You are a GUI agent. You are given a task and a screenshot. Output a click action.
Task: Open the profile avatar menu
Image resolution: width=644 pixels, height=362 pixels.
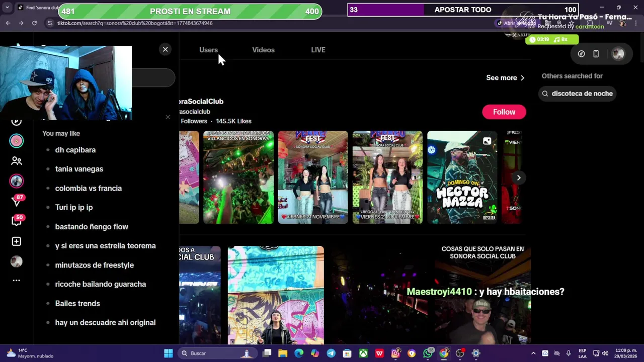pos(618,54)
